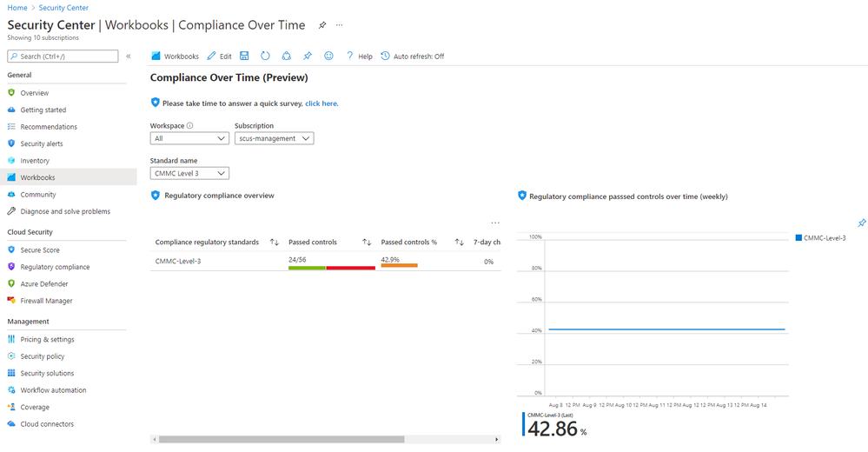Click the Workspace info icon
Screen dimensions: 868x452
pyautogui.click(x=190, y=126)
